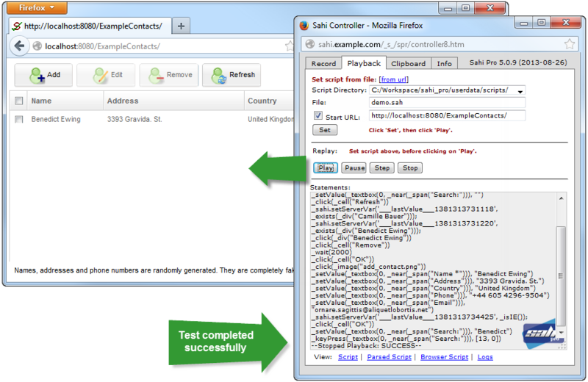This screenshot has width=588, height=382.
Task: Open the 'from url' link
Action: coord(393,79)
